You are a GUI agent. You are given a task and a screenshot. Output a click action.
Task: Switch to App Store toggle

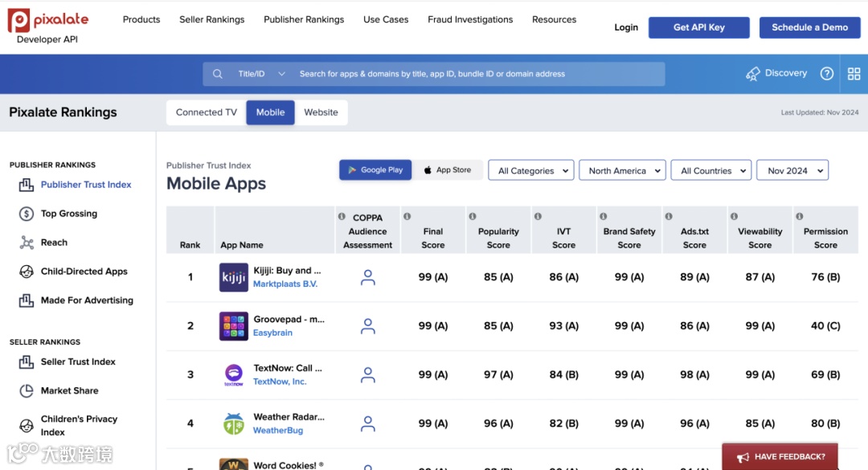448,170
